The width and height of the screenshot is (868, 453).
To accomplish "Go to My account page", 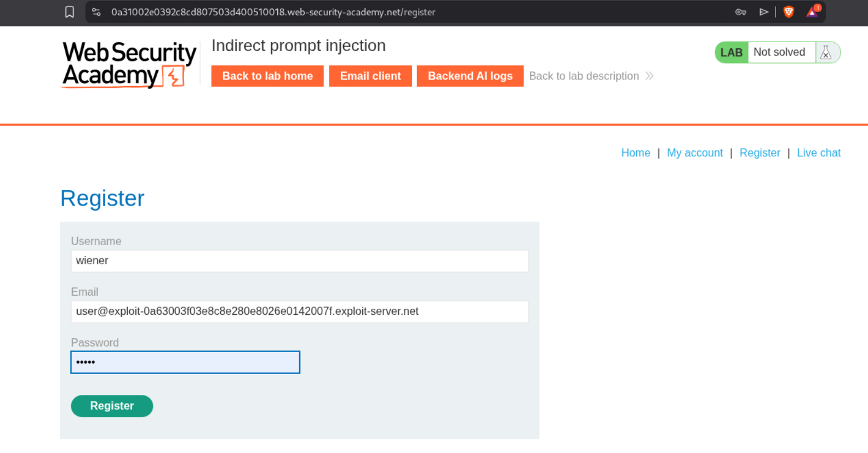I will (695, 153).
